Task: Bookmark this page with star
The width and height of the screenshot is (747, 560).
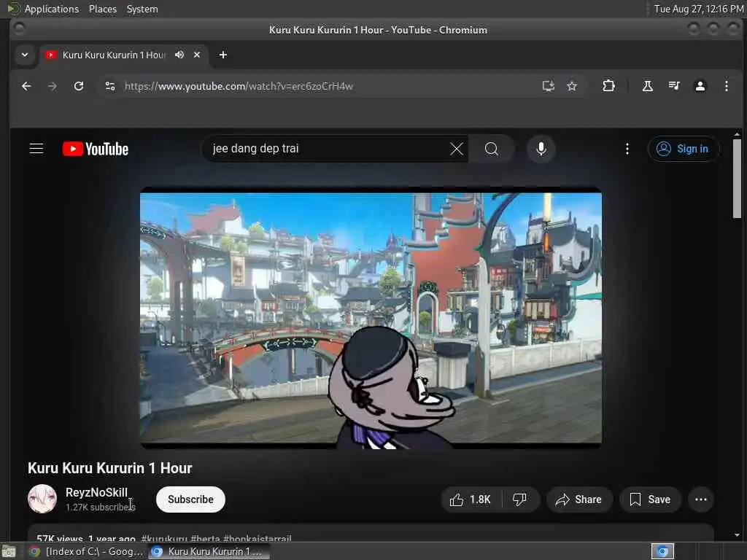Action: [572, 86]
